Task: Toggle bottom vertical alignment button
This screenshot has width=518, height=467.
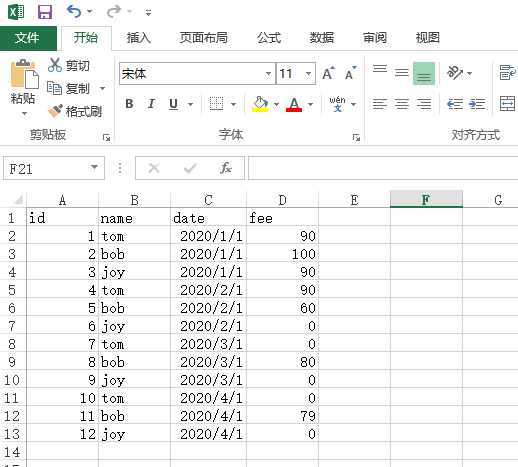Action: pyautogui.click(x=424, y=74)
